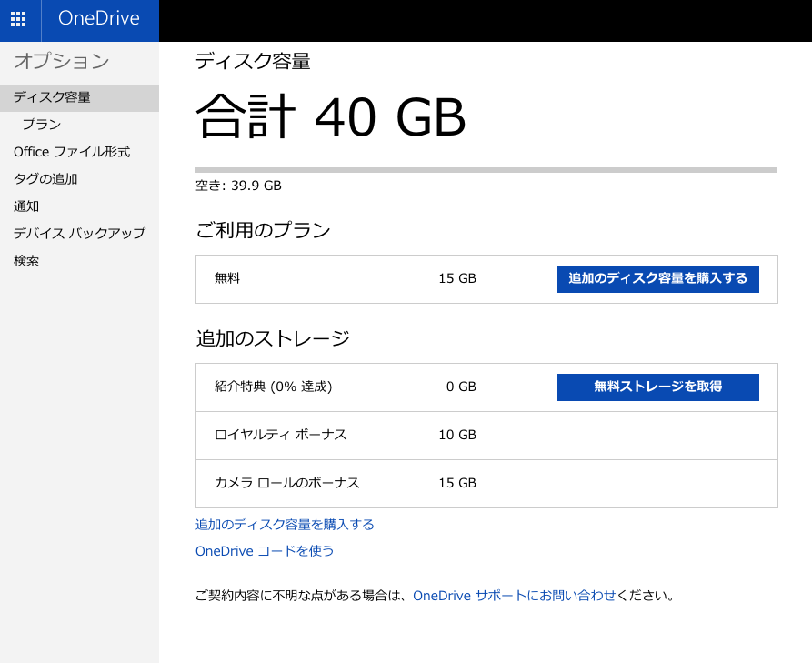Go to タグの追加 option
The image size is (812, 663).
45,178
